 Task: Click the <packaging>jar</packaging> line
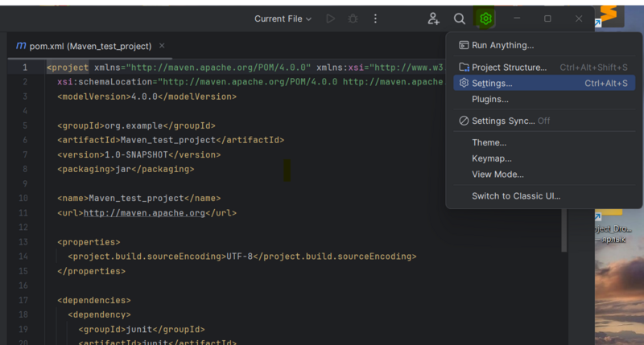click(x=126, y=169)
